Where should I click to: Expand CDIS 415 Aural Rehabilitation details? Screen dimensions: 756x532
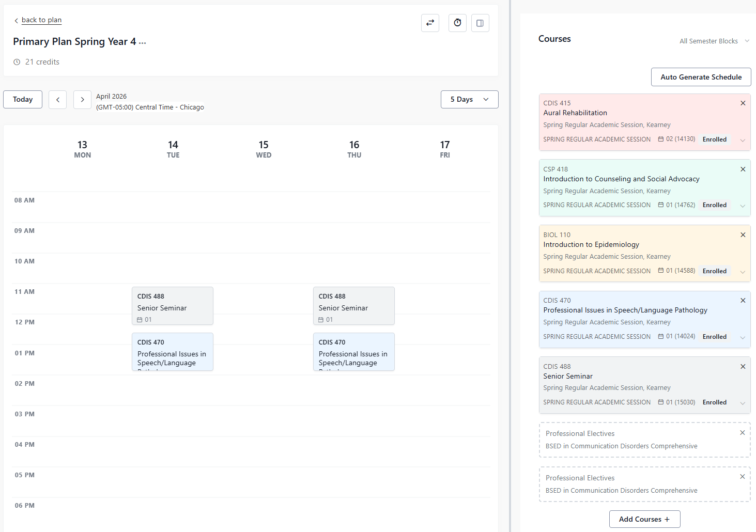click(743, 140)
